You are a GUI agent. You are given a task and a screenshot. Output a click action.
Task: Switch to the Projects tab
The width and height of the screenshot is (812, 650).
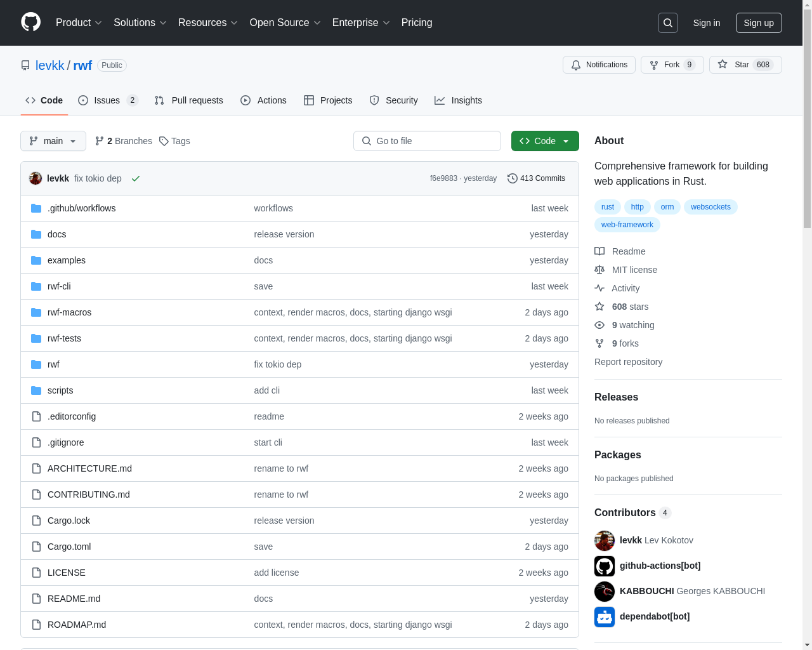[x=328, y=100]
